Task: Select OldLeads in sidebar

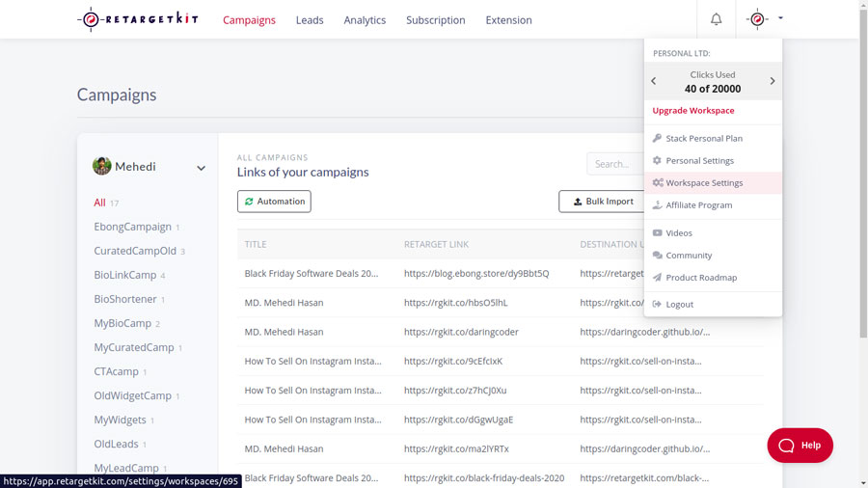Action: 117,444
